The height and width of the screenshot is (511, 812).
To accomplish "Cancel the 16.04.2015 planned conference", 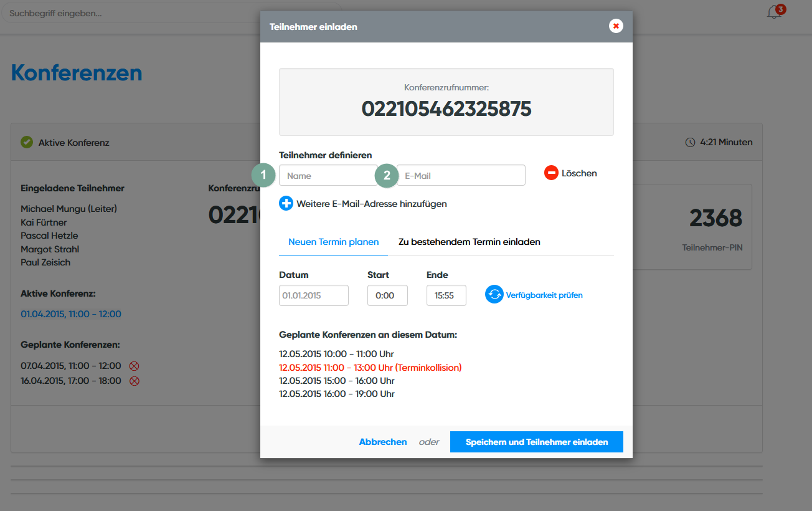I will 134,381.
